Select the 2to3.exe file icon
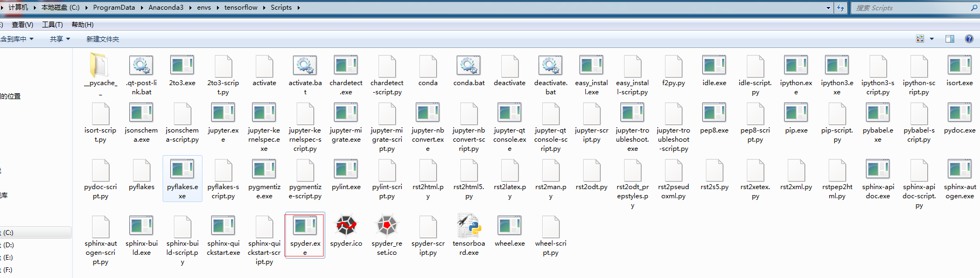The image size is (980, 278). point(182,66)
